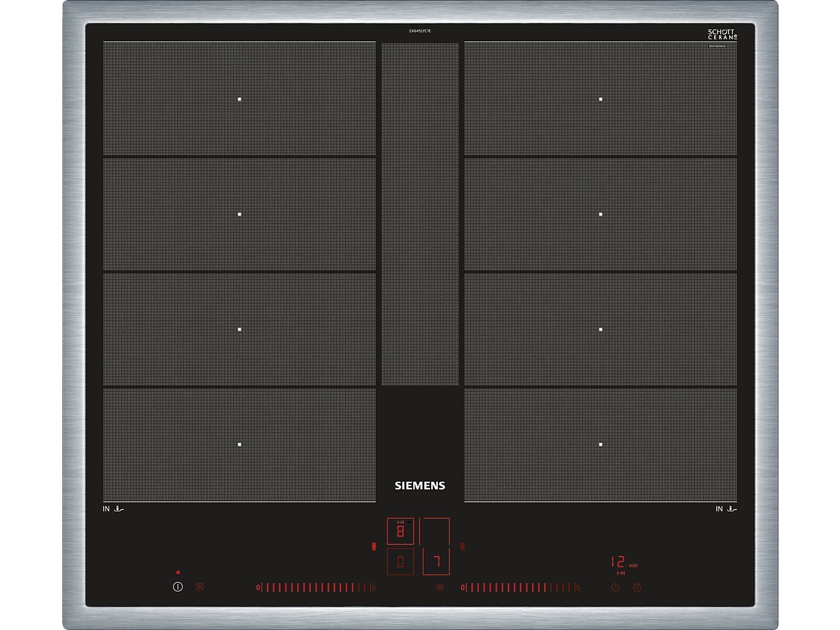The width and height of the screenshot is (840, 630).
Task: Select the empty rear-right zone display
Action: (435, 531)
